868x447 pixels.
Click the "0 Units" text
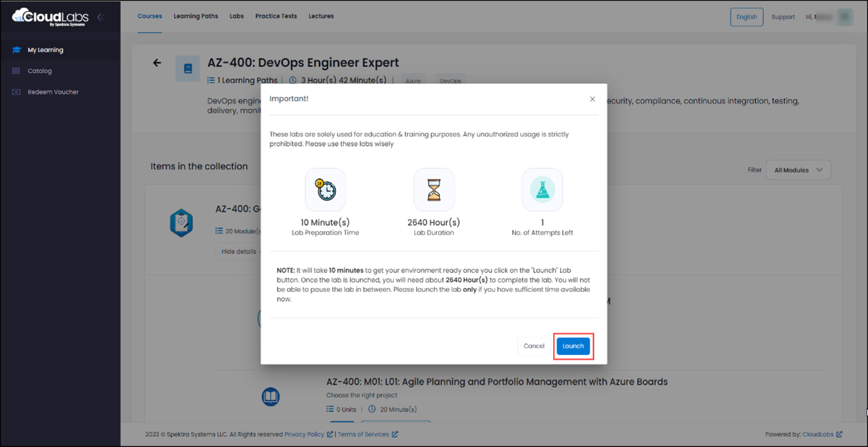click(x=347, y=410)
